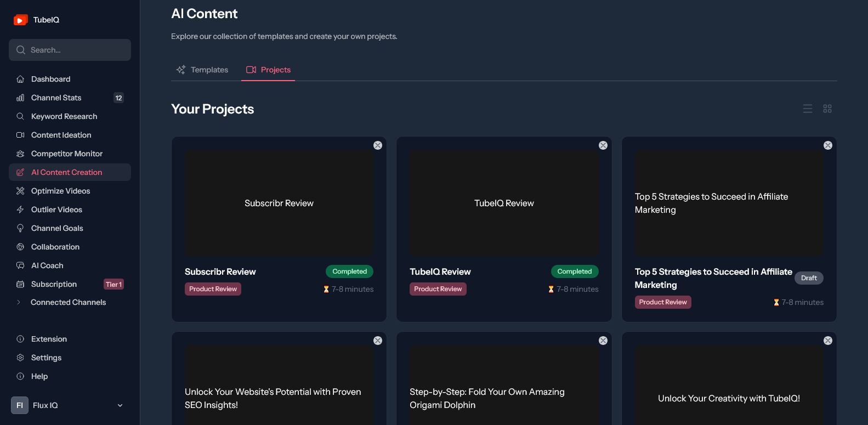Click the Dashboard home icon
This screenshot has height=425, width=868.
20,79
